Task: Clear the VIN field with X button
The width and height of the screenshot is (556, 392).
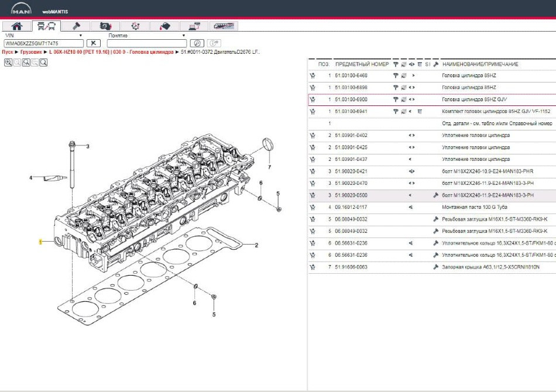Action: coord(93,43)
